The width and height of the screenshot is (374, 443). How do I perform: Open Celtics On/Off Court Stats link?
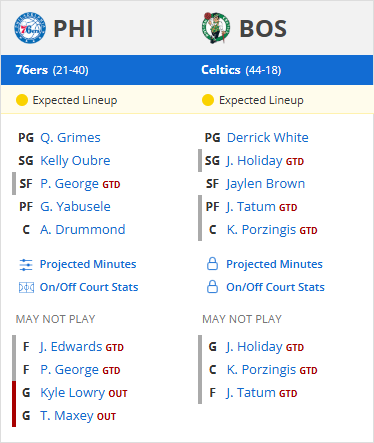pos(275,287)
